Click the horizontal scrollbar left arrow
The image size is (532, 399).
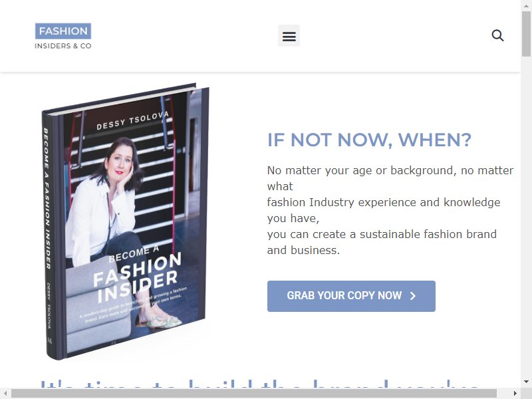click(x=5, y=394)
